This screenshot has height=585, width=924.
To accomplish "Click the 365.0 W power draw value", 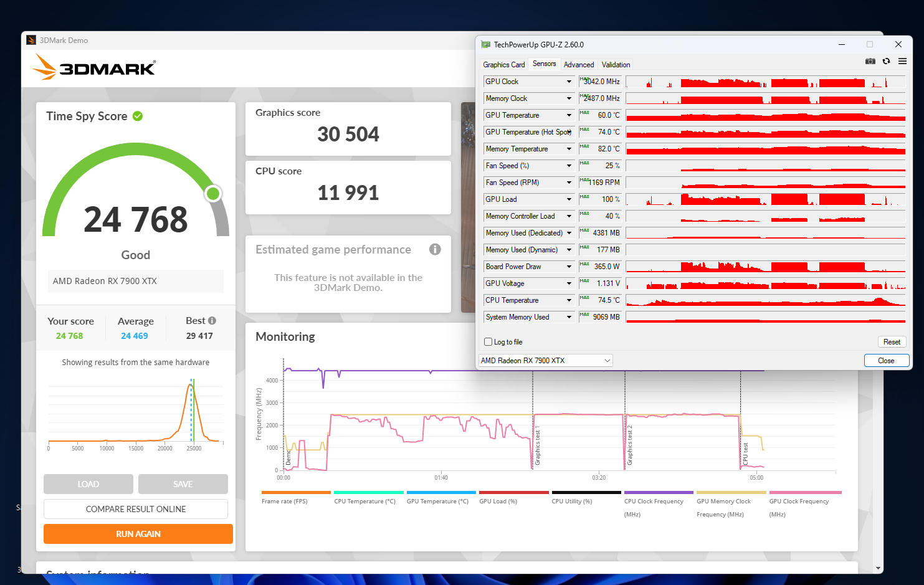I will [x=607, y=267].
